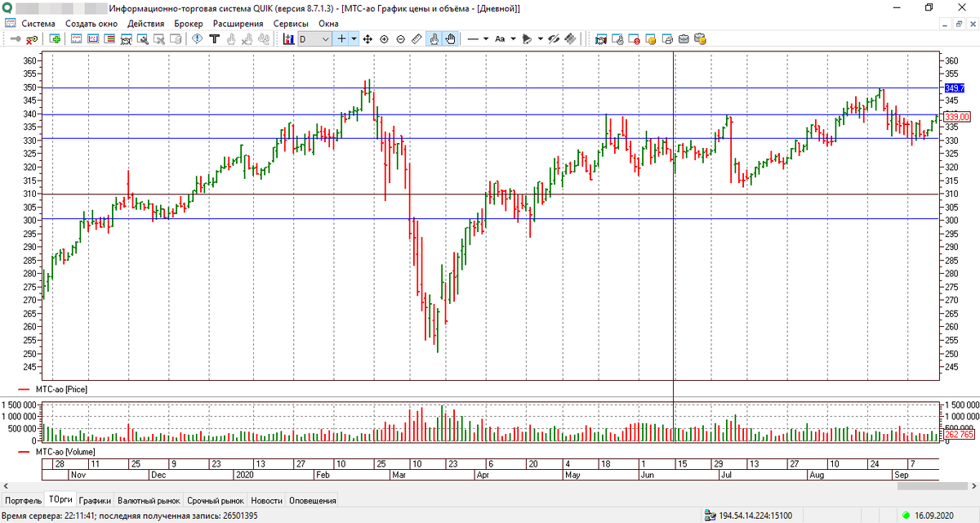Screen dimensions: 980x523
Task: Click the green connection status indicator
Action: (906, 516)
